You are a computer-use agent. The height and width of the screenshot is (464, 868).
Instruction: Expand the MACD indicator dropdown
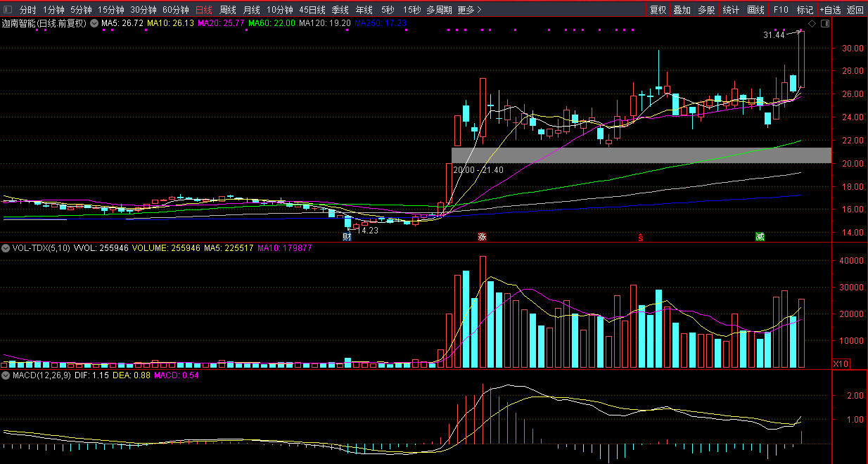click(x=6, y=377)
